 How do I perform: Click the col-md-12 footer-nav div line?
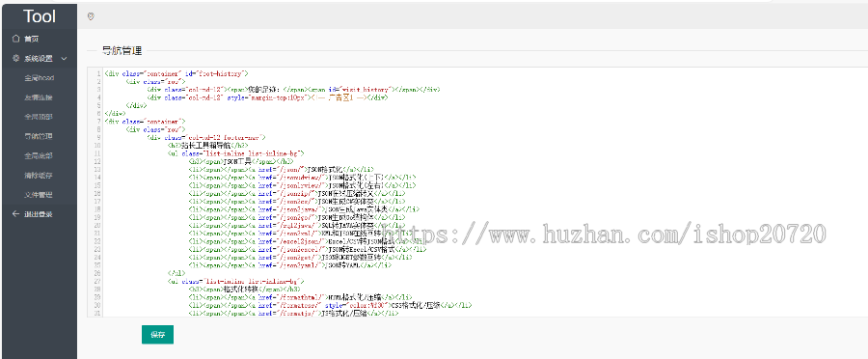(206, 137)
